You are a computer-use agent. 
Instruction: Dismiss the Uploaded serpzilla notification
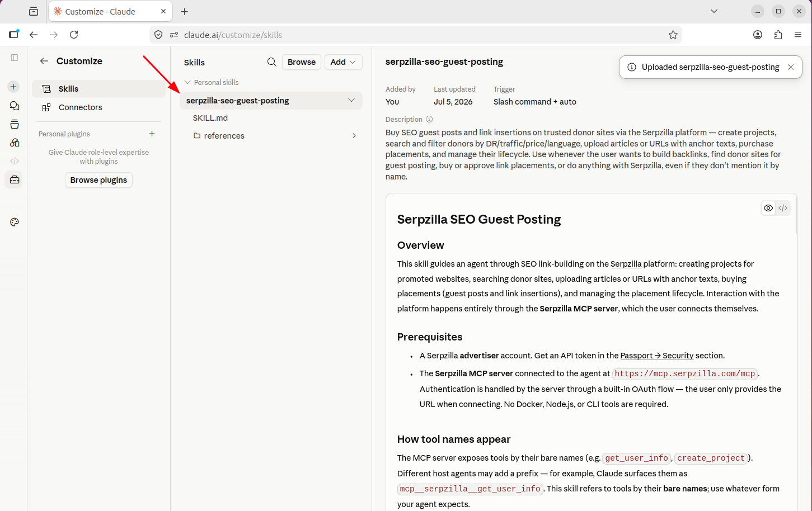791,67
